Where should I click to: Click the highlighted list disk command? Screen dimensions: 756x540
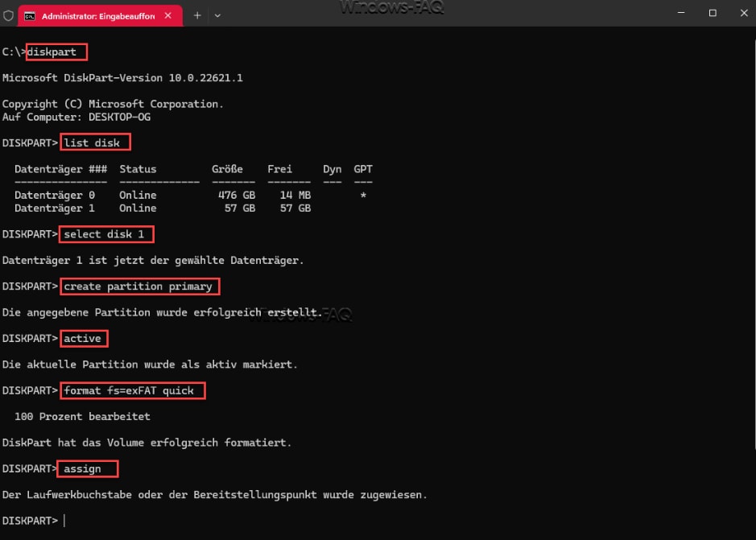[x=95, y=143]
